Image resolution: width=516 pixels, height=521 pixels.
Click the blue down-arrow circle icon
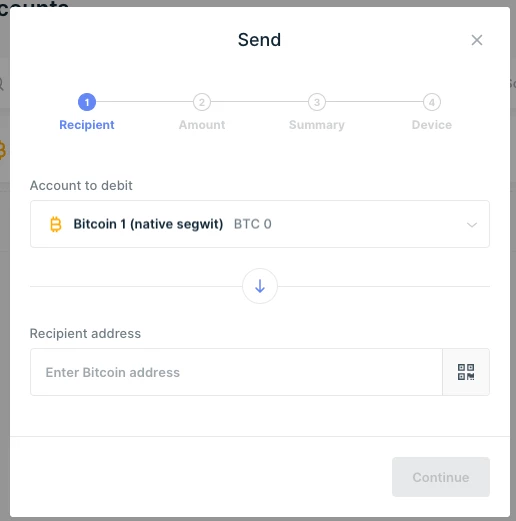(x=260, y=286)
